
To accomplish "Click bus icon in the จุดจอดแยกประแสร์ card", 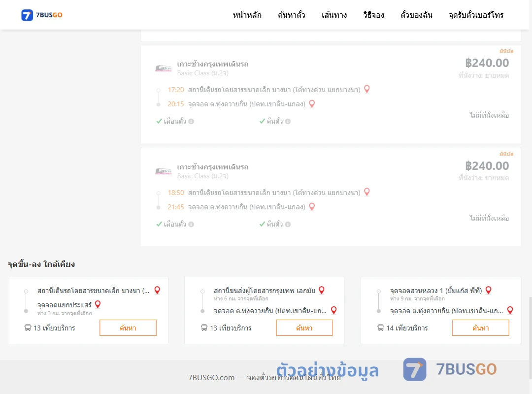I will click(28, 328).
